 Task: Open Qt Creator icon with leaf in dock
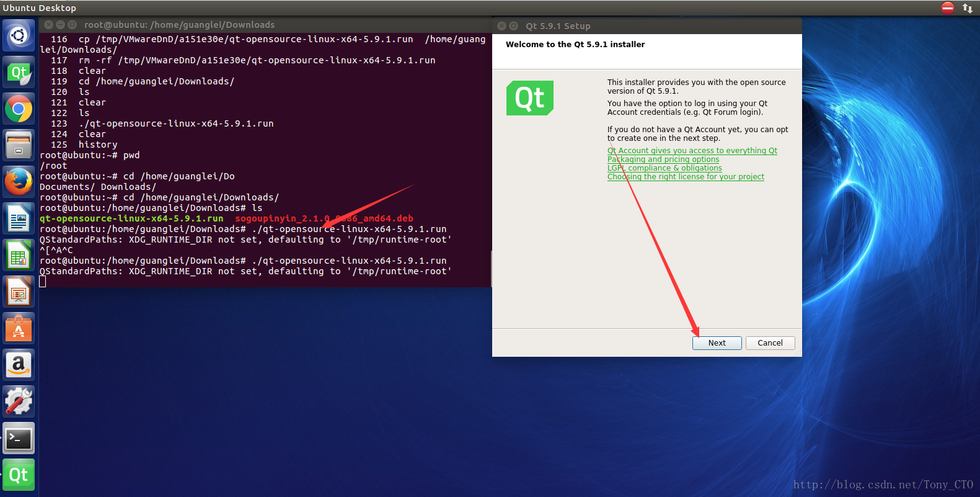click(x=19, y=72)
